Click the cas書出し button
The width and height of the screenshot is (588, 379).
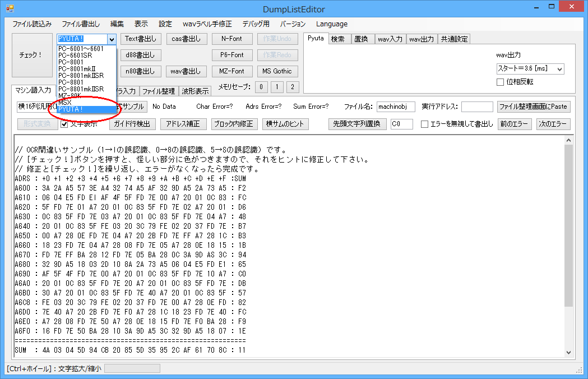[x=186, y=39]
